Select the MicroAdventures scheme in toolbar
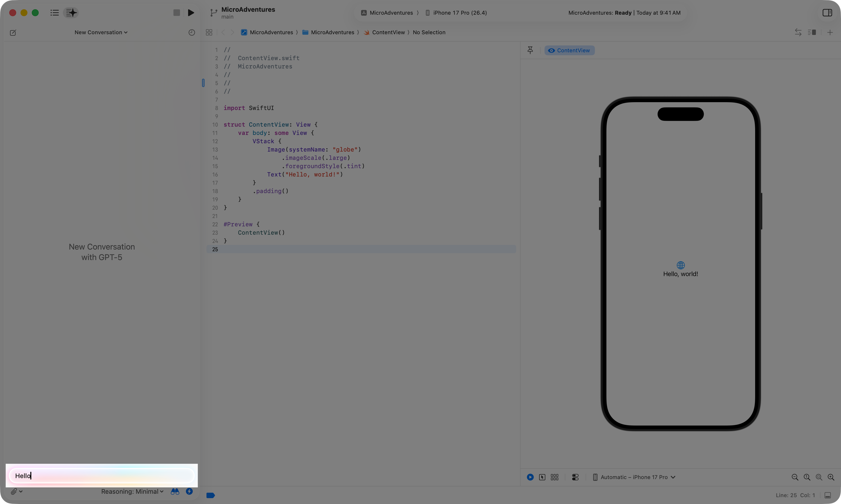Image resolution: width=841 pixels, height=504 pixels. point(387,13)
